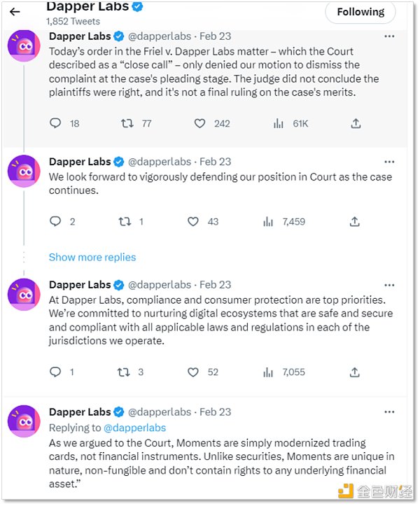
Task: Open more options on the first tweet
Action: pos(390,35)
